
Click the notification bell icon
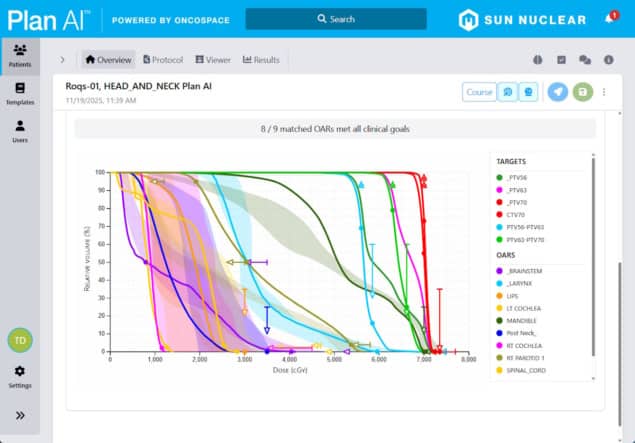click(610, 19)
